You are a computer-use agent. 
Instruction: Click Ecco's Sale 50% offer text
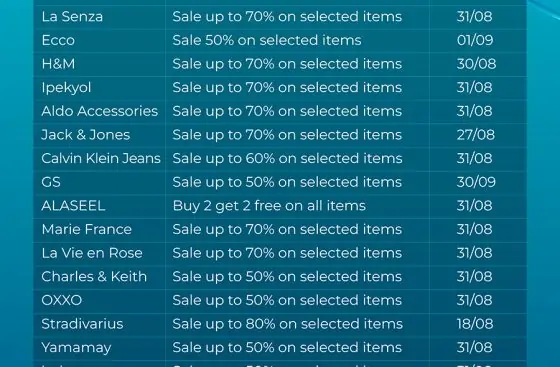(x=267, y=40)
